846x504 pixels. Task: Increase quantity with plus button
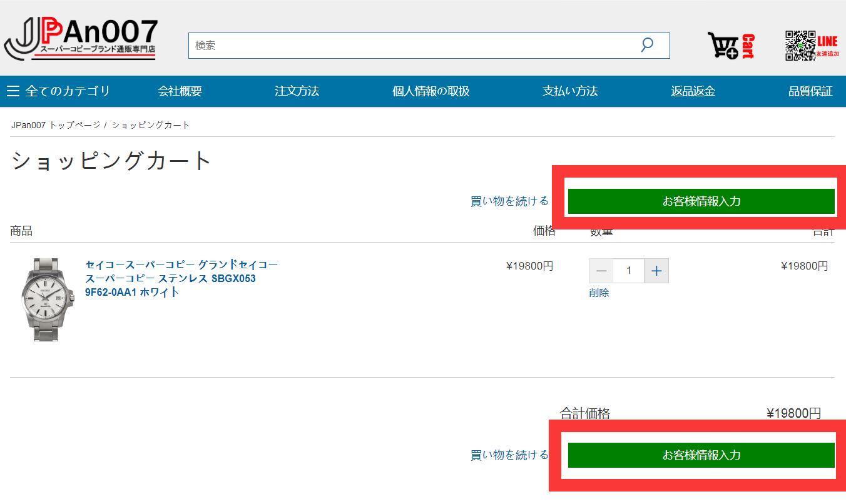point(656,271)
